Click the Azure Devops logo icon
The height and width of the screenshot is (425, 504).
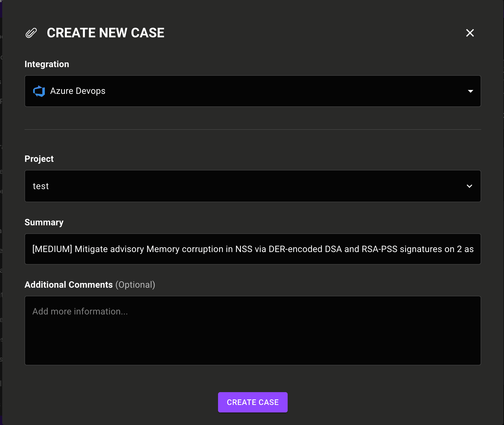tap(39, 91)
